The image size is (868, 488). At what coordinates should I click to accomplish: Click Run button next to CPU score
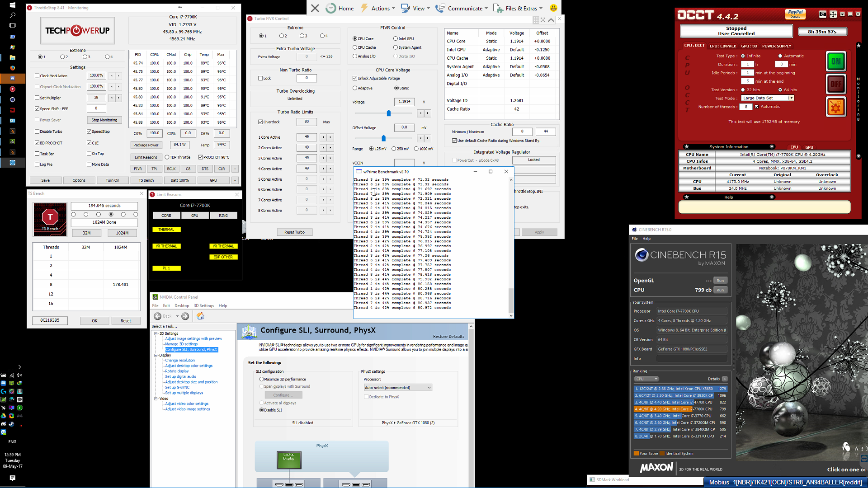[720, 290]
